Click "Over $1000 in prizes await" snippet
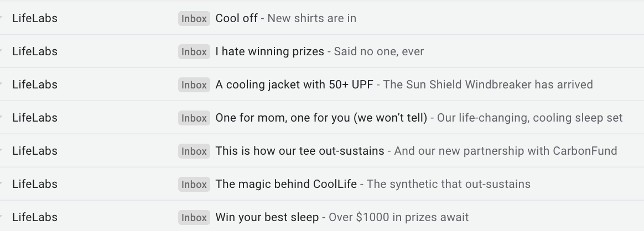 coord(398,218)
